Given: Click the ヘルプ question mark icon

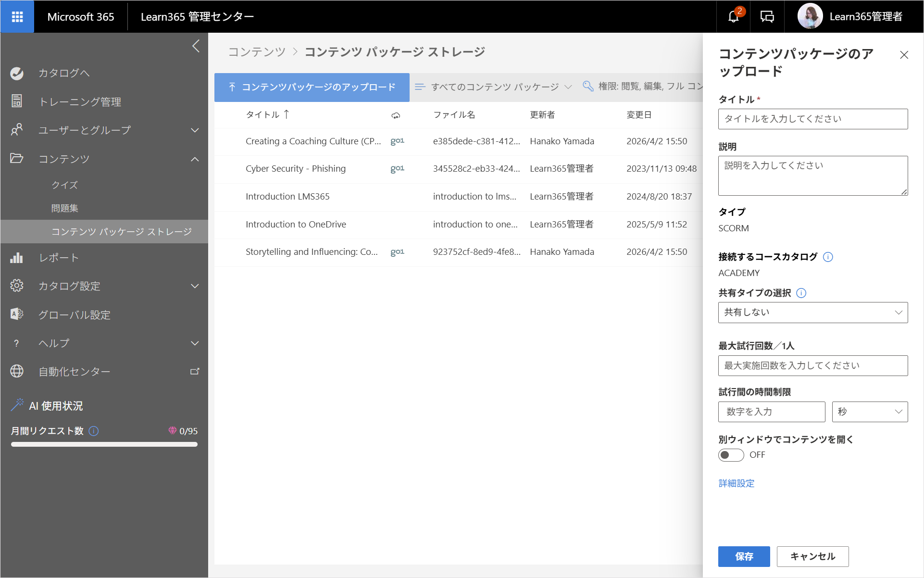Looking at the screenshot, I should tap(17, 343).
